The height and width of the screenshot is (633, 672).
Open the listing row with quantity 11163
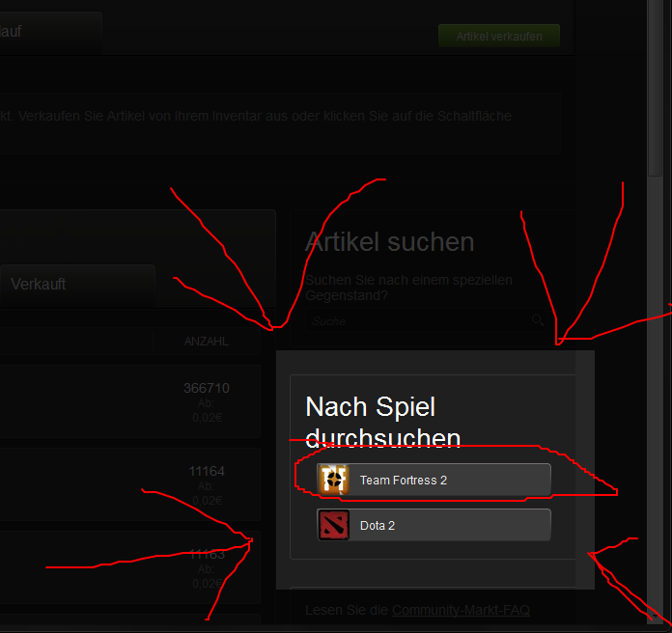(x=130, y=568)
